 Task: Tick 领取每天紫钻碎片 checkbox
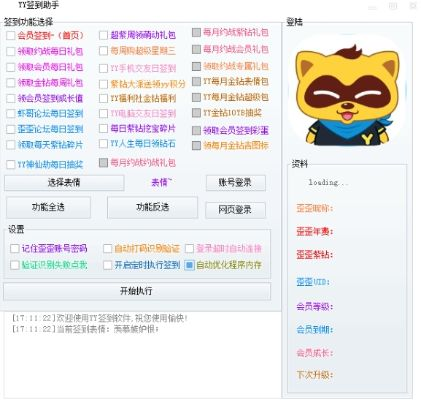coord(11,145)
